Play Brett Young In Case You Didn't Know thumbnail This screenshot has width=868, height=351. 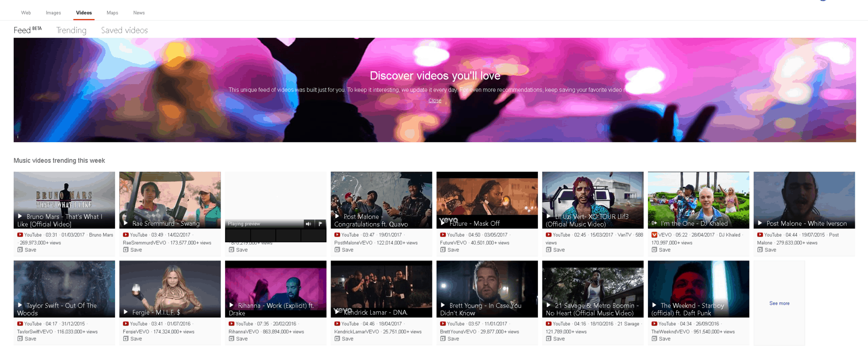pyautogui.click(x=487, y=289)
